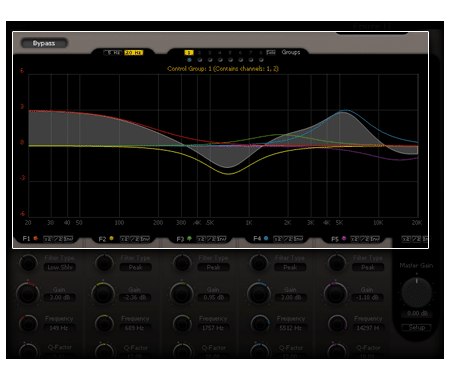Click the 3.00 dB gain field of F1
This screenshot has width=450, height=380.
(x=60, y=297)
